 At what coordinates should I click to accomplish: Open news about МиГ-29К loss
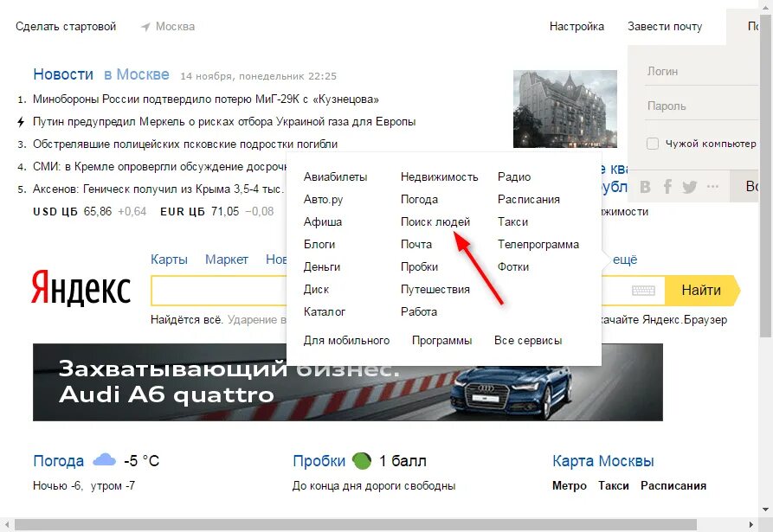pos(205,99)
